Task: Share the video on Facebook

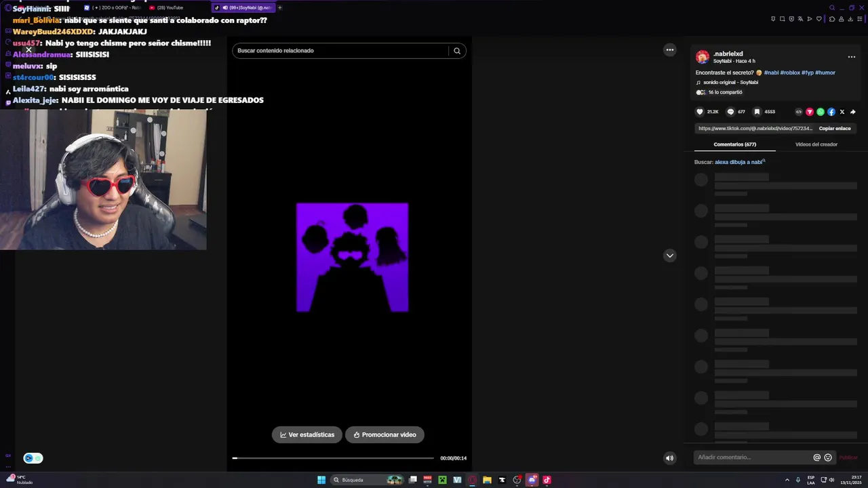Action: click(x=831, y=112)
